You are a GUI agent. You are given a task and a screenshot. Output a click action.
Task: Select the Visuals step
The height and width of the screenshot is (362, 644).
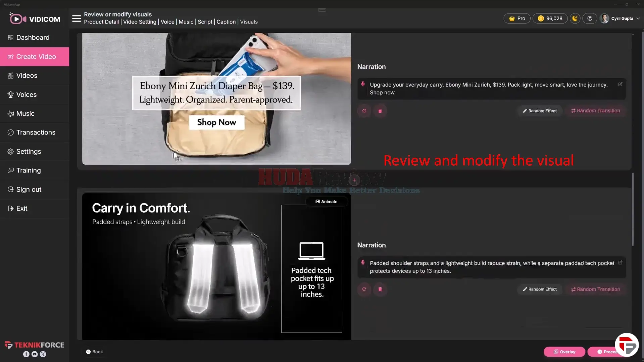click(249, 22)
